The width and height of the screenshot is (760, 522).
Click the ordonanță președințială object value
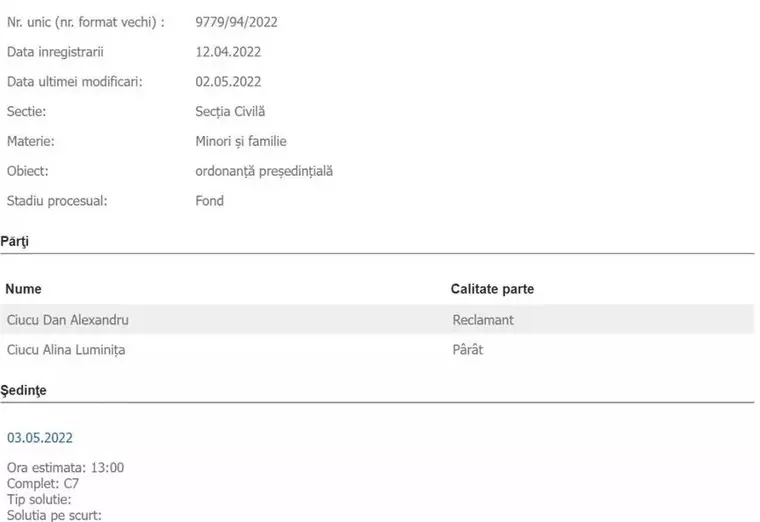264,171
